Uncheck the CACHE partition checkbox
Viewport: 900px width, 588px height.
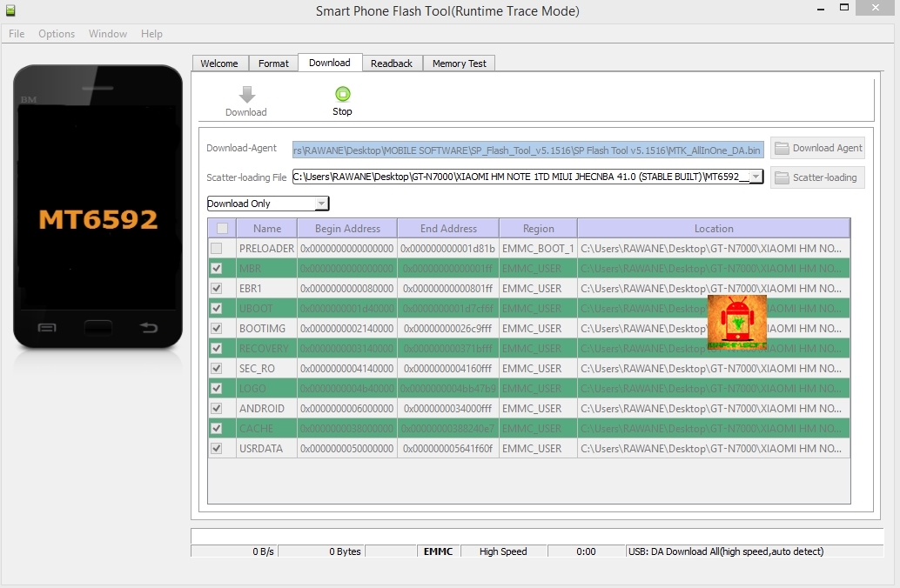click(x=217, y=429)
